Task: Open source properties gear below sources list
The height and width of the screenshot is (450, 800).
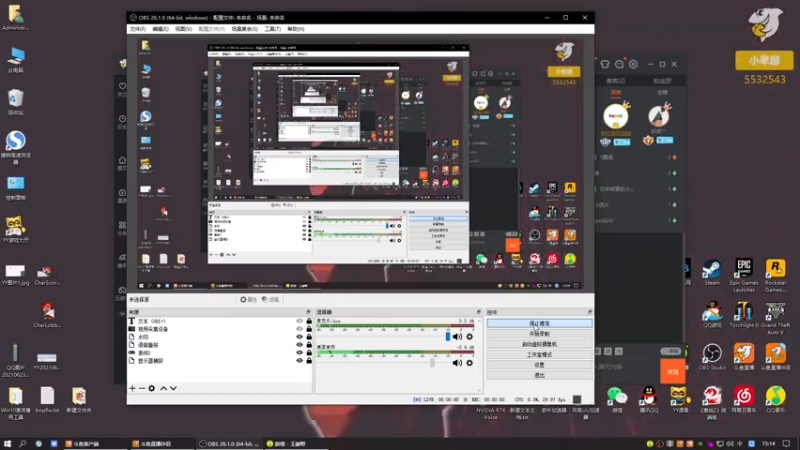Action: tap(152, 388)
